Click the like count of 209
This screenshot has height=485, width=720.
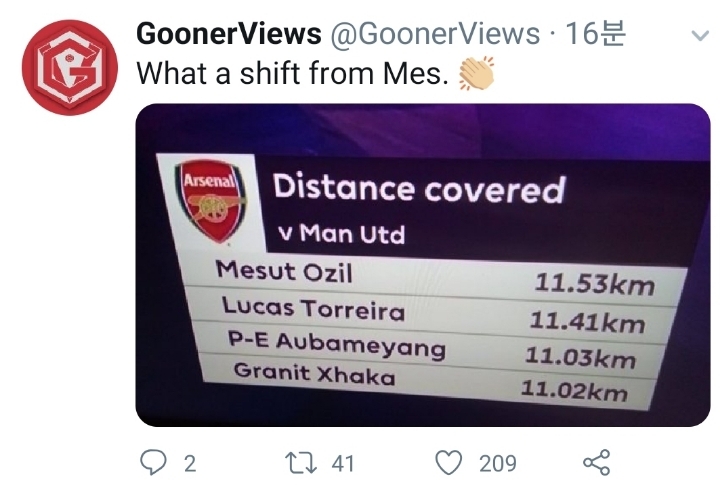click(x=497, y=463)
